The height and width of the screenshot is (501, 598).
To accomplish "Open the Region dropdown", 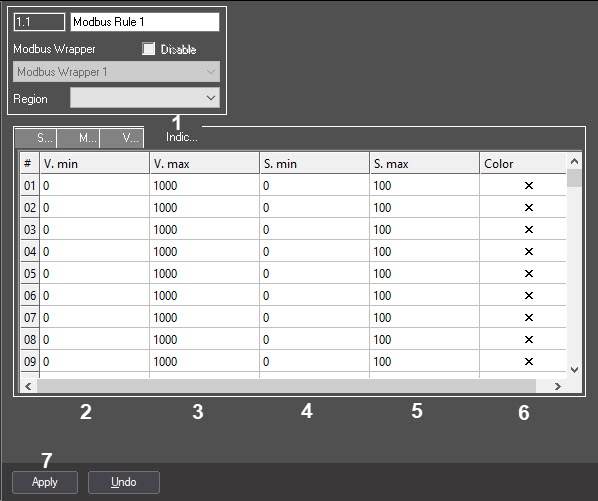I will [145, 98].
